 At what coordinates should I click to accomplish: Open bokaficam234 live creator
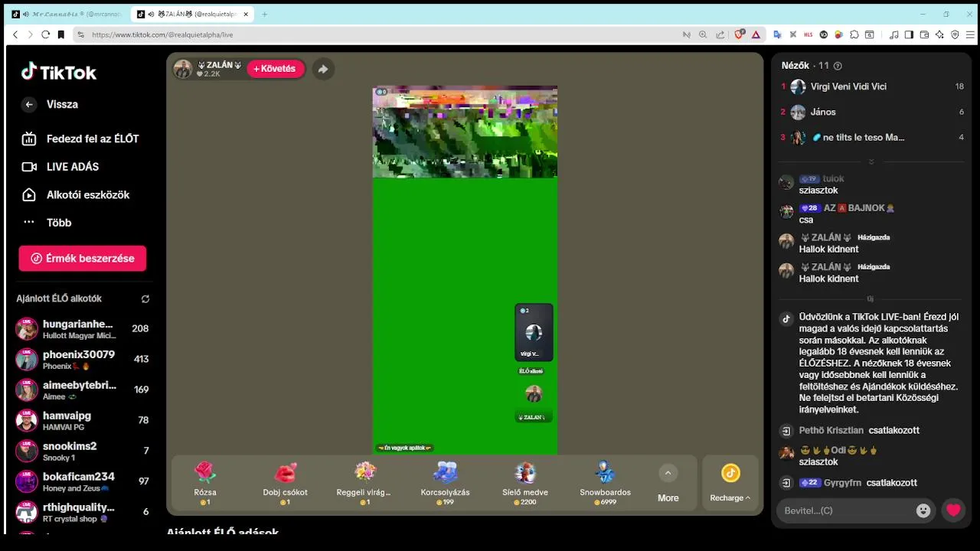pyautogui.click(x=83, y=481)
